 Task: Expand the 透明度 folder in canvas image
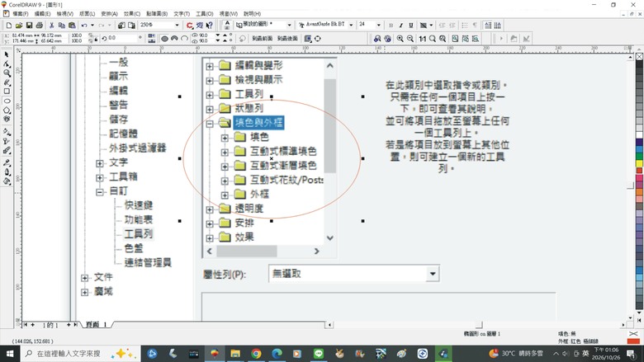click(x=210, y=209)
